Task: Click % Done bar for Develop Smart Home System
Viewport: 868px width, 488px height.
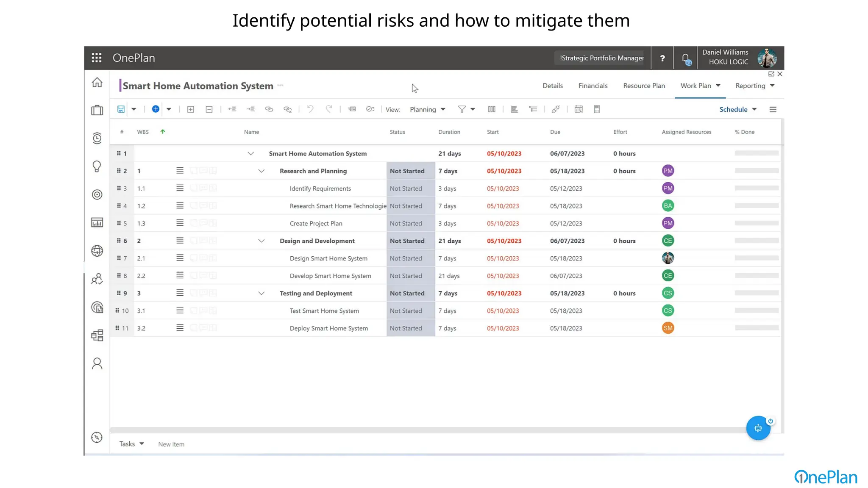Action: point(757,275)
